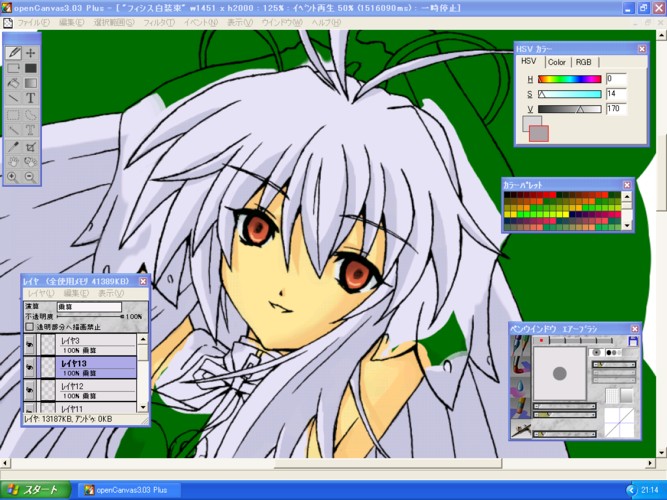Hide レイヤ3 using its eye icon
This screenshot has height=500, width=667.
click(29, 345)
